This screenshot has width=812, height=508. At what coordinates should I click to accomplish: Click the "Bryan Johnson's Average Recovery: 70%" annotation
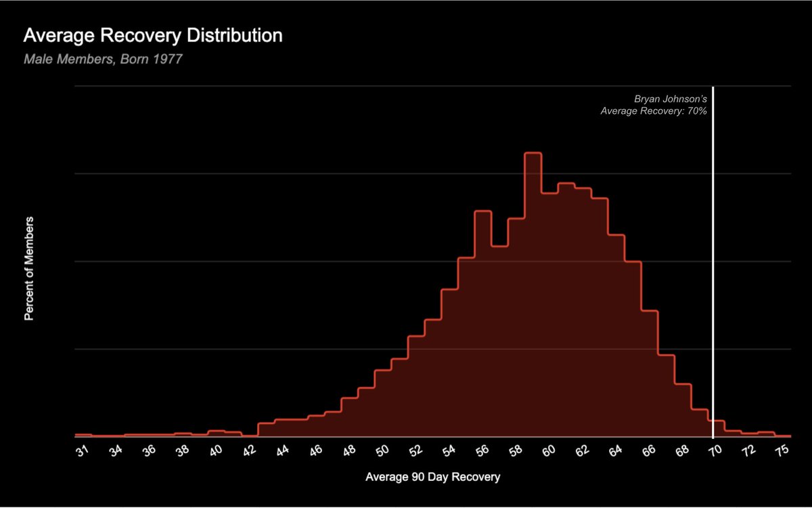[x=654, y=104]
